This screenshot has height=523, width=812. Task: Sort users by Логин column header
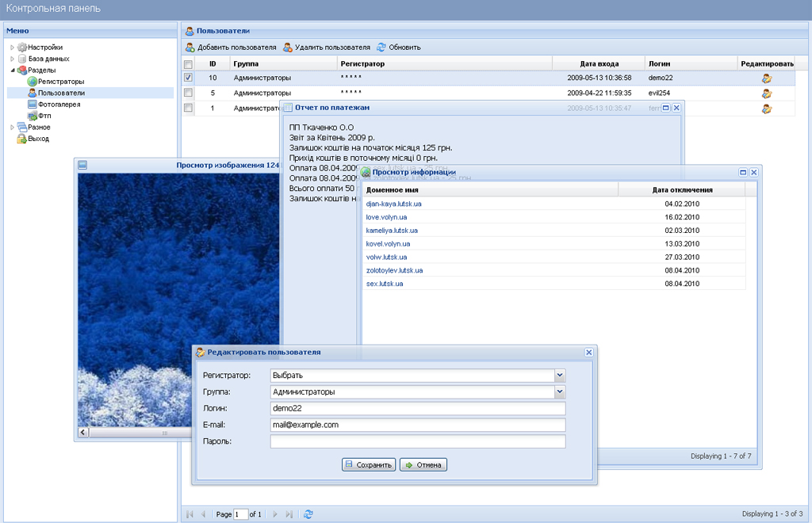pos(691,63)
